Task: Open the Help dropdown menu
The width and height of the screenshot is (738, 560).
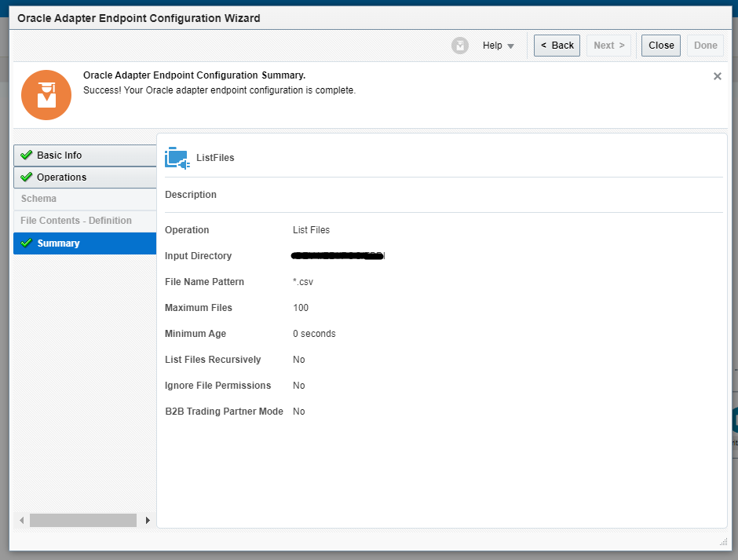Action: click(498, 46)
